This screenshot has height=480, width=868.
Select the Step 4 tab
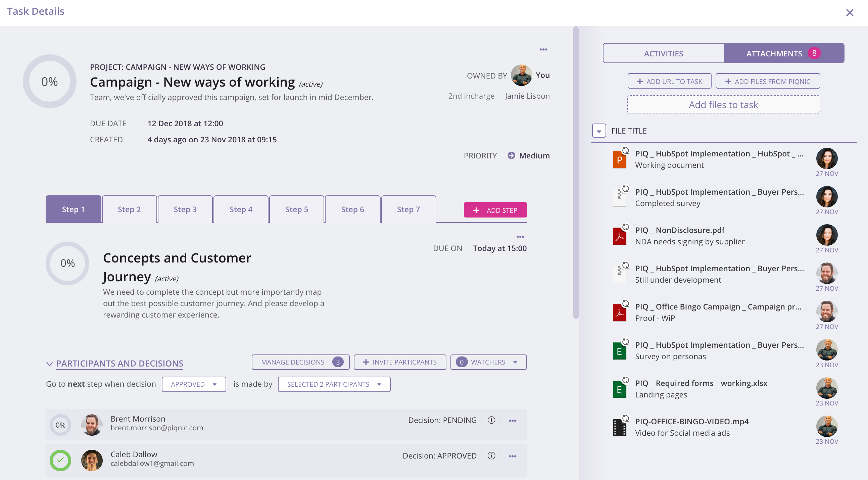click(x=241, y=209)
